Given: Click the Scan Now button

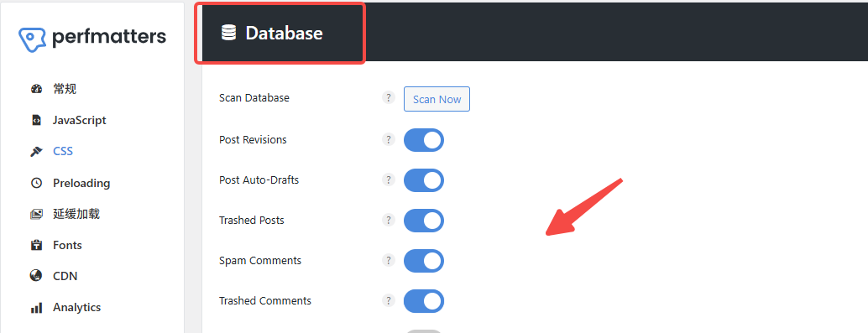Looking at the screenshot, I should point(437,99).
